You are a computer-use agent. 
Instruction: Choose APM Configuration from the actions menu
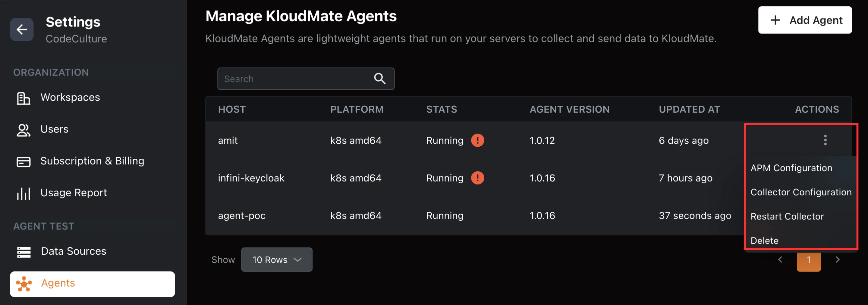[791, 168]
